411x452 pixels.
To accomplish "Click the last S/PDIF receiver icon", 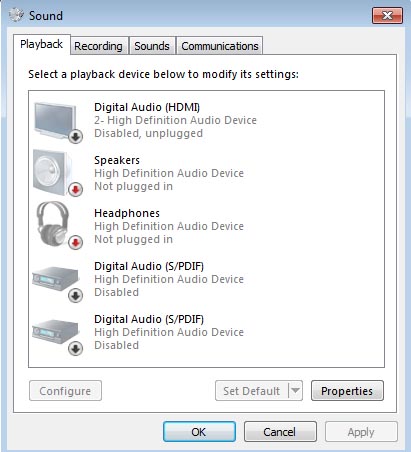I will point(55,332).
